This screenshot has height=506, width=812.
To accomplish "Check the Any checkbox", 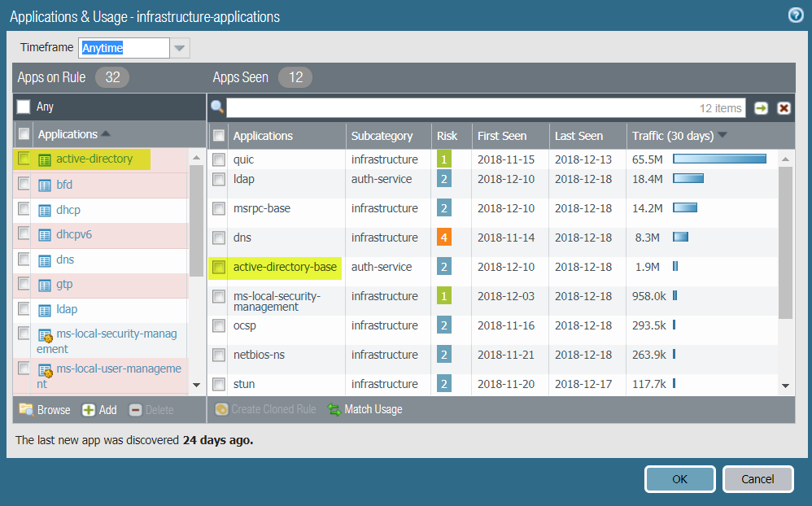I will click(x=24, y=107).
